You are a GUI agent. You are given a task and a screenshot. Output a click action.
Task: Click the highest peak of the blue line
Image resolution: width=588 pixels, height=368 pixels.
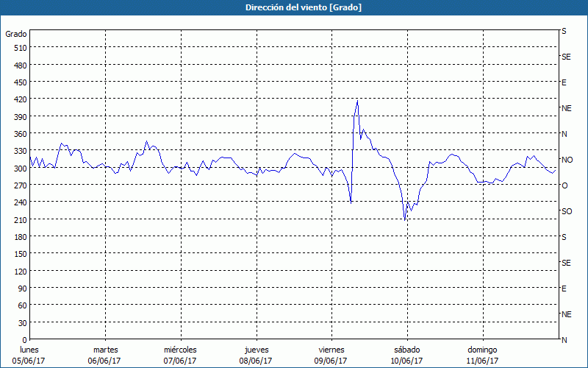tap(357, 101)
